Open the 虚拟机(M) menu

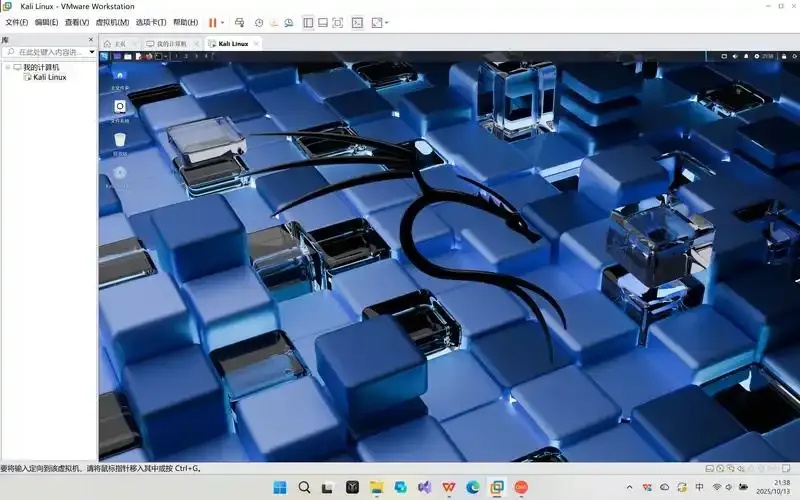[x=112, y=22]
